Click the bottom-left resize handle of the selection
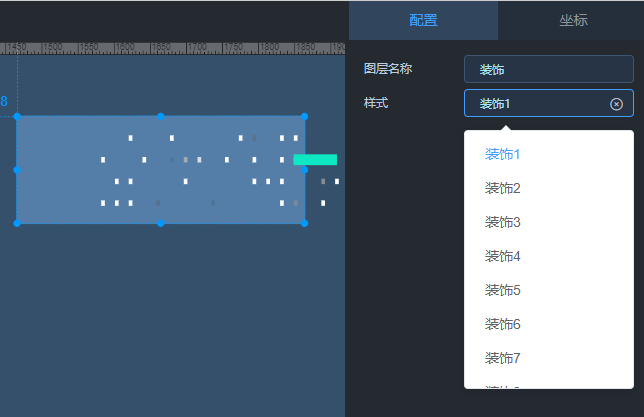This screenshot has height=417, width=644. coord(17,223)
